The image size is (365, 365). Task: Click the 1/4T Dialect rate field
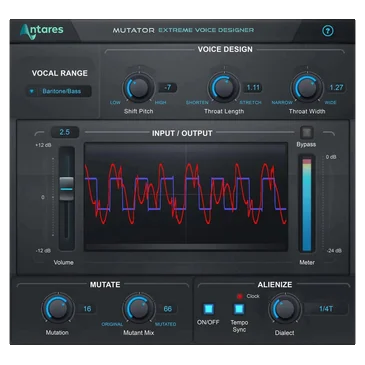click(x=326, y=309)
